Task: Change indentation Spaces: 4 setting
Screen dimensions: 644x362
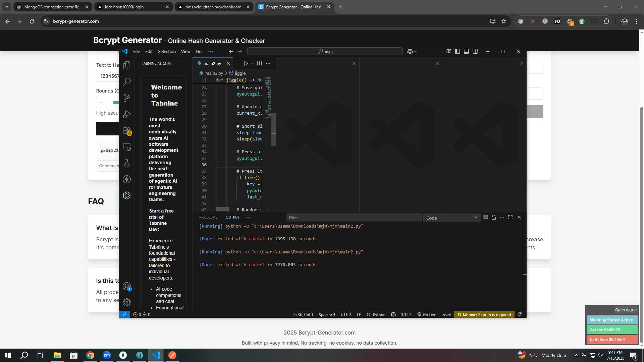Action: (327, 314)
